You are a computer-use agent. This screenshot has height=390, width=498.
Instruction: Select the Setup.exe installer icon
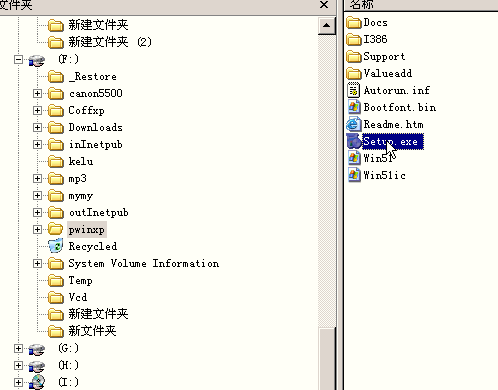354,141
